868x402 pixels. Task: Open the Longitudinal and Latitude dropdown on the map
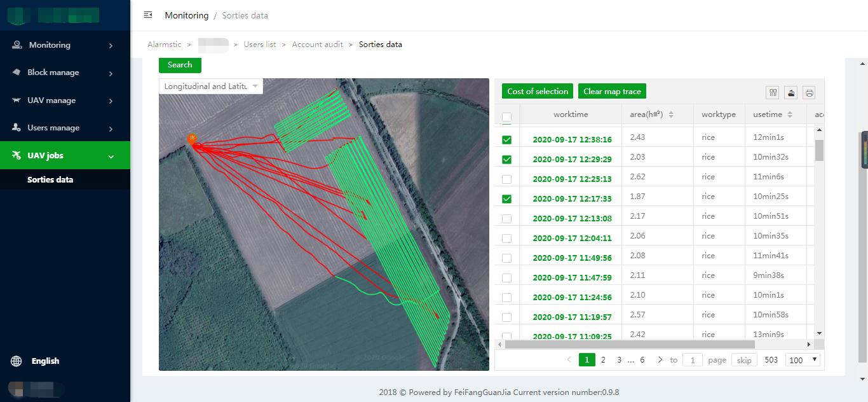[210, 86]
